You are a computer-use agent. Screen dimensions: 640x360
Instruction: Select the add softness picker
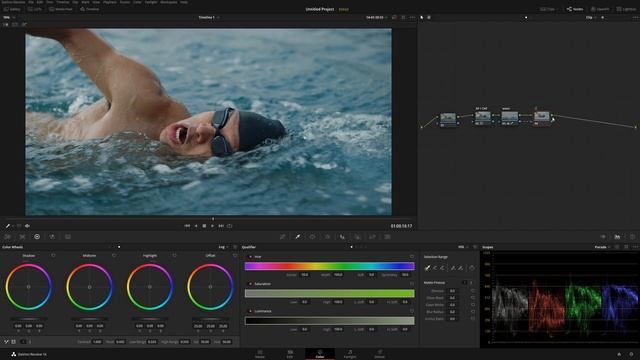point(461,268)
